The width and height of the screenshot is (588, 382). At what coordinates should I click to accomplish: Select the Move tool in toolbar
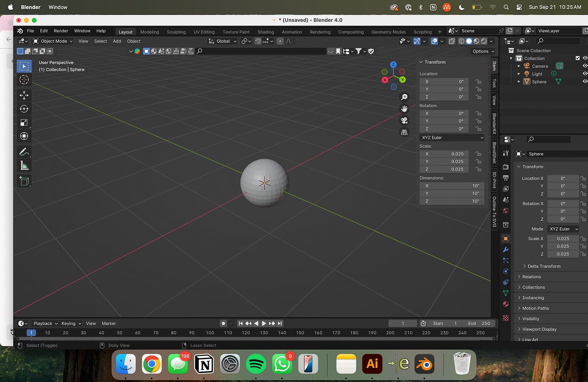pos(24,95)
